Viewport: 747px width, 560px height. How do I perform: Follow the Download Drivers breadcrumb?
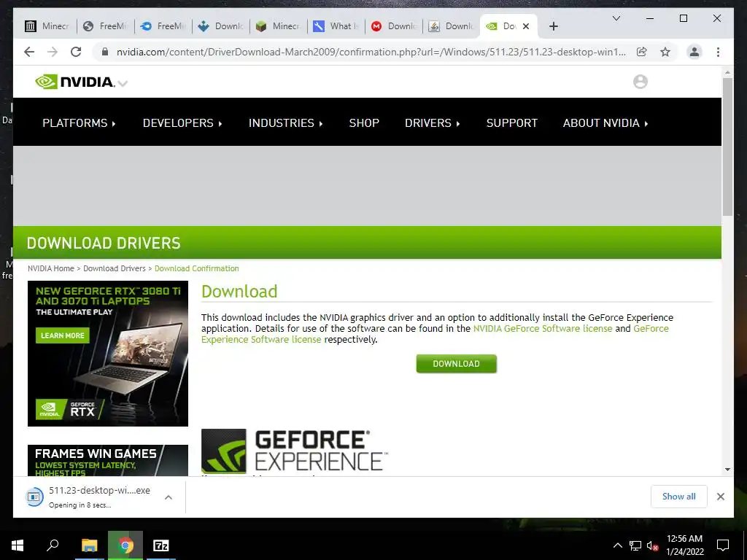point(115,268)
